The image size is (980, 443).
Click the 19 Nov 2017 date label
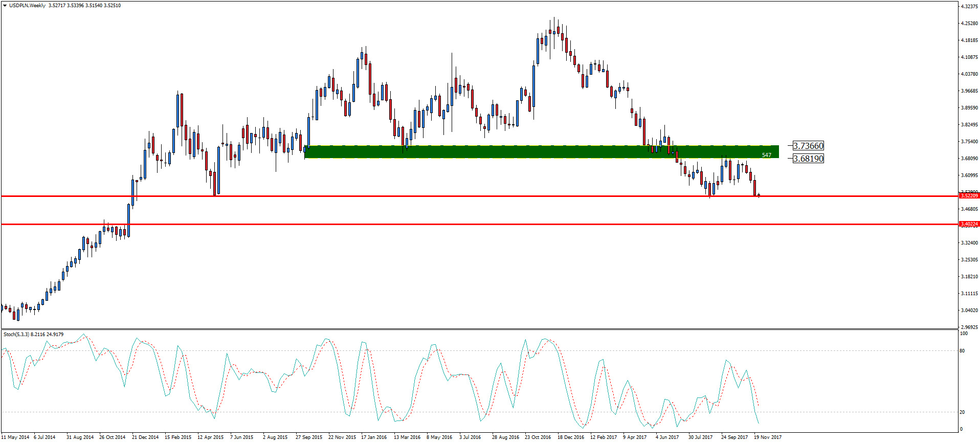(x=768, y=437)
